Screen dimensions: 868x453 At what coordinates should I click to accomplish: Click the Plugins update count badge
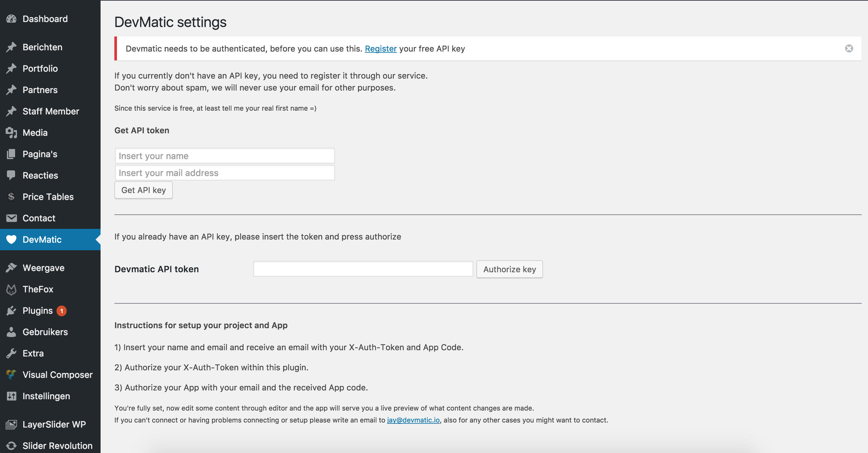click(61, 311)
